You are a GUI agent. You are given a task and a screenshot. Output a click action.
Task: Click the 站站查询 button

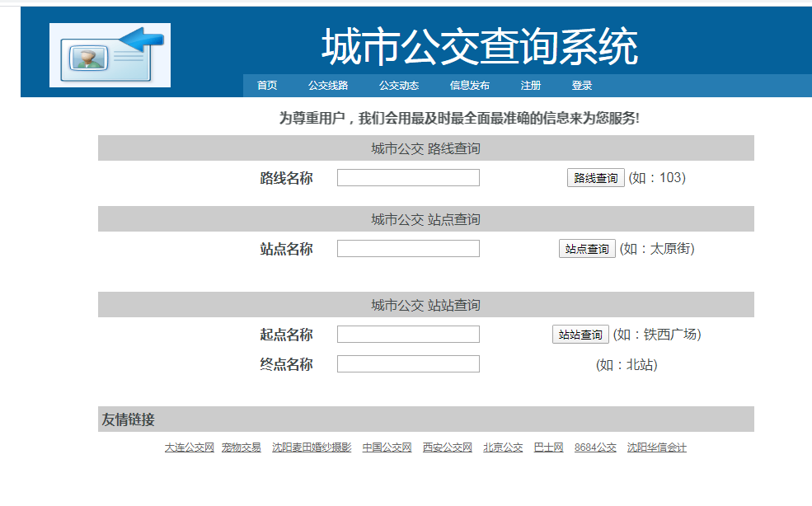click(580, 334)
